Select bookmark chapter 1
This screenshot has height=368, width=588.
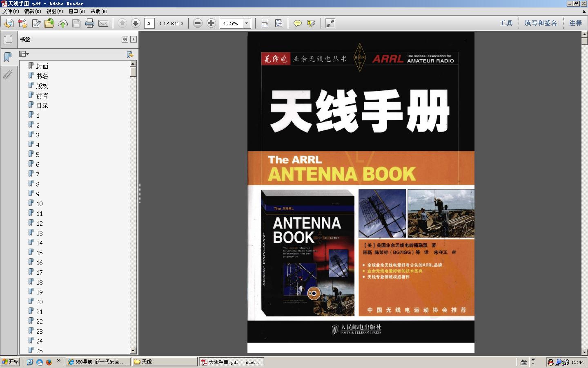[38, 115]
